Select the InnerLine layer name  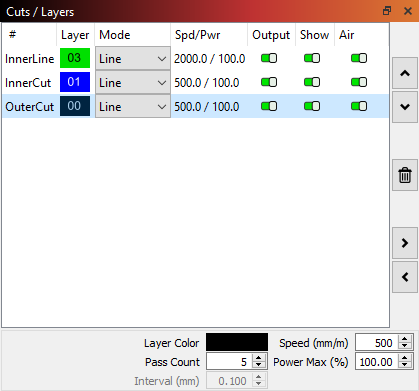[x=30, y=59]
